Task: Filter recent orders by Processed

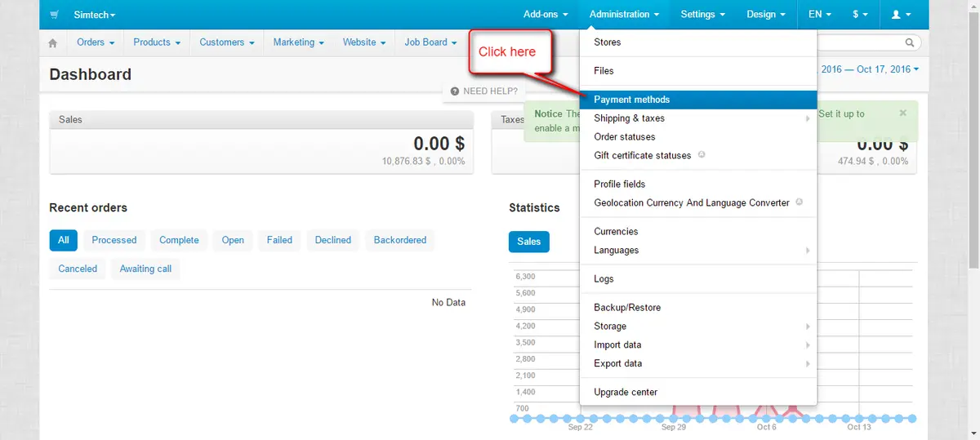Action: click(114, 240)
